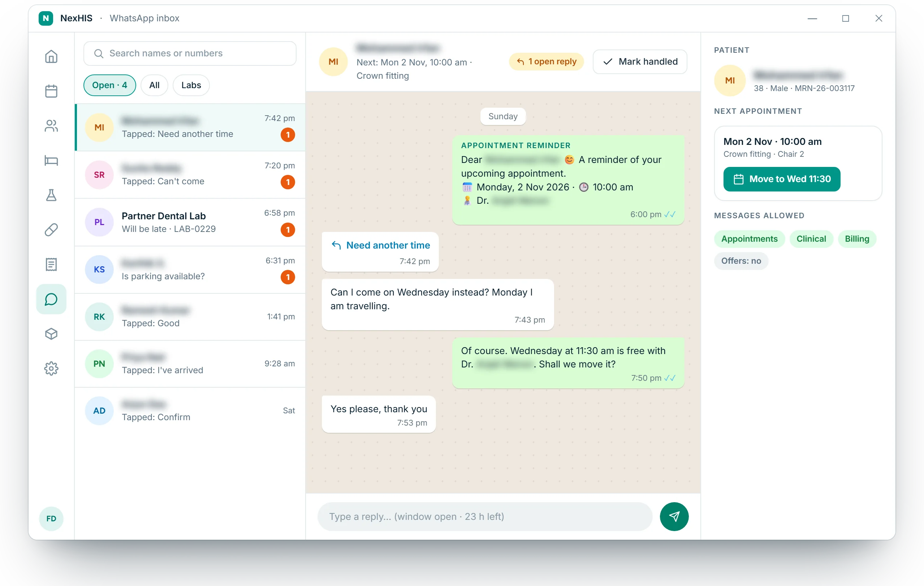Click the Billing allowed tag
Screen dimensions: 924x586
(x=856, y=239)
